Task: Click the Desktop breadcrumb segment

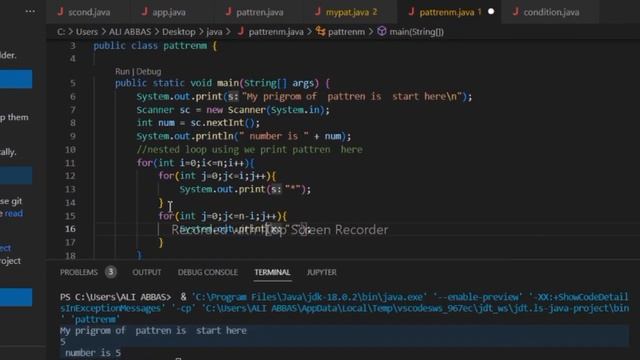Action: click(179, 32)
